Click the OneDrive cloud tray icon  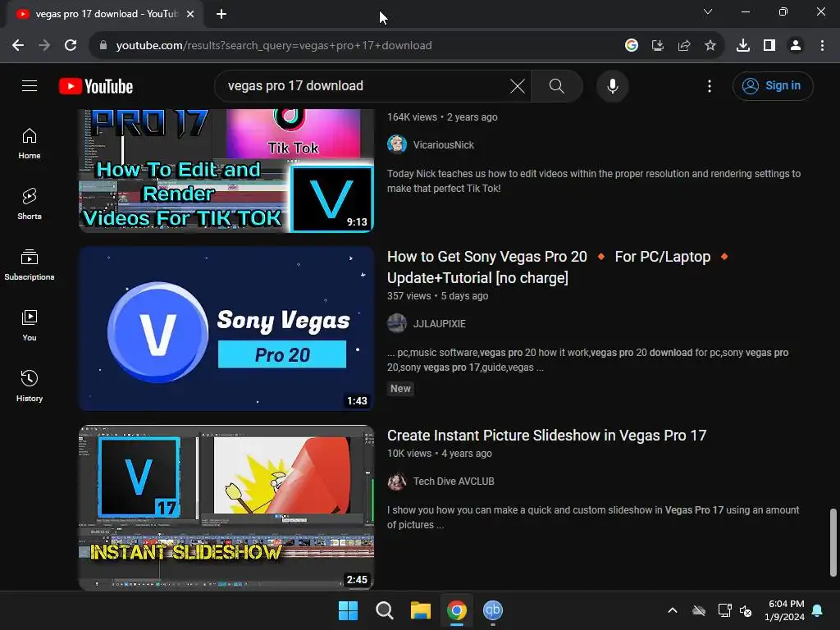[699, 610]
